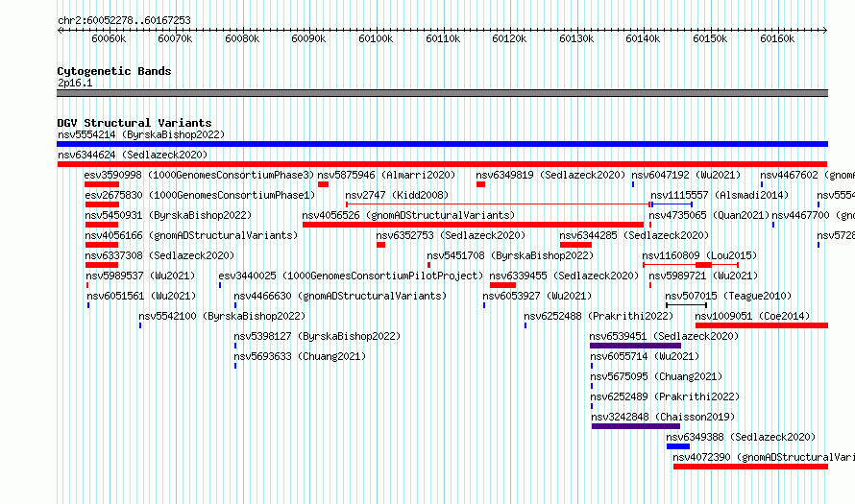
Task: Select the nsv4735065 (Quan2021) label
Action: click(x=709, y=215)
